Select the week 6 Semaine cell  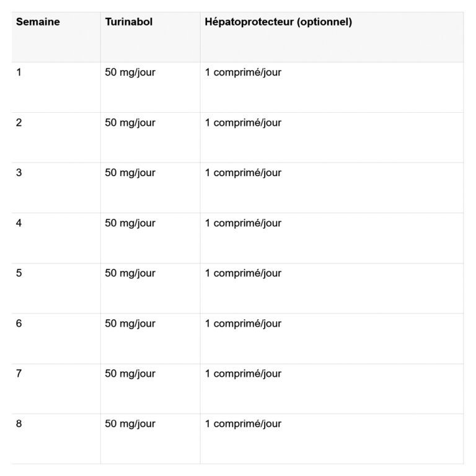19,324
